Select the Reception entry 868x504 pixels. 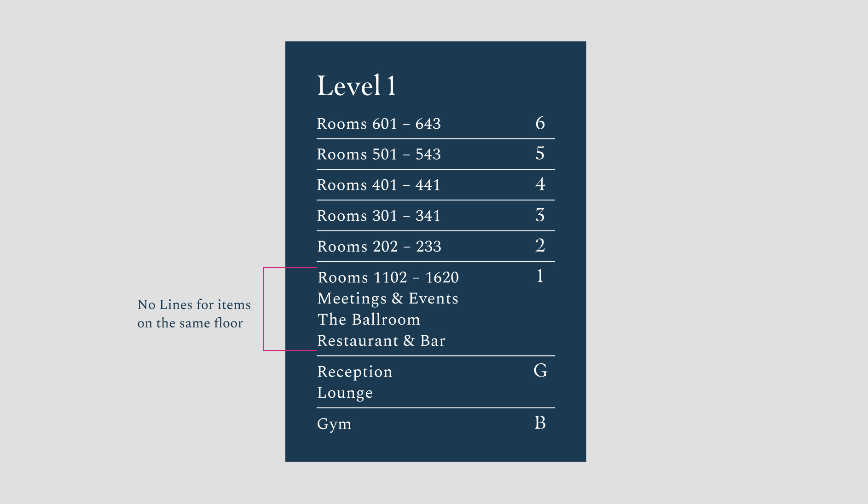click(354, 372)
